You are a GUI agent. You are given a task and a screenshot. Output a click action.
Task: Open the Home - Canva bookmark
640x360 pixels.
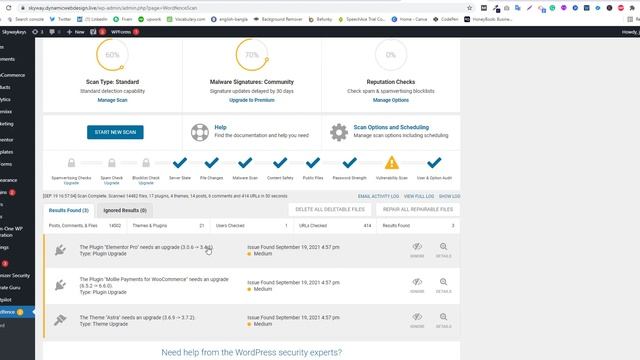point(409,19)
